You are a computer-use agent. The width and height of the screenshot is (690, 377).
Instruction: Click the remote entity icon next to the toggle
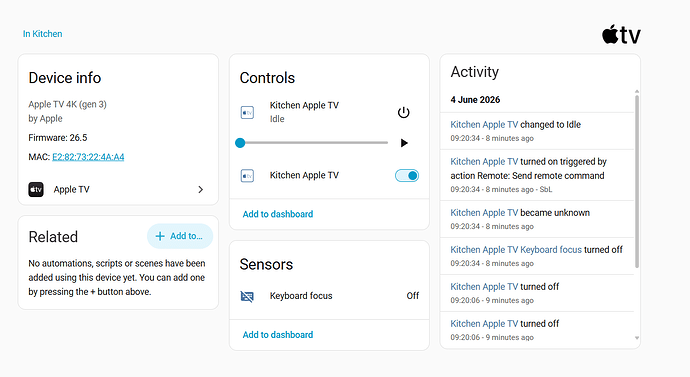coord(247,176)
